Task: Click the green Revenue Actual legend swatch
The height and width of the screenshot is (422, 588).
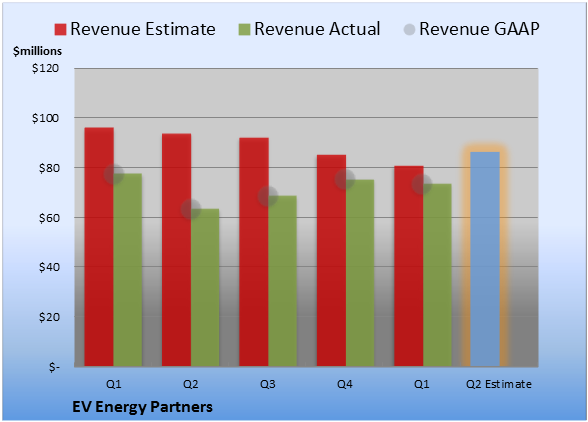Action: 244,29
